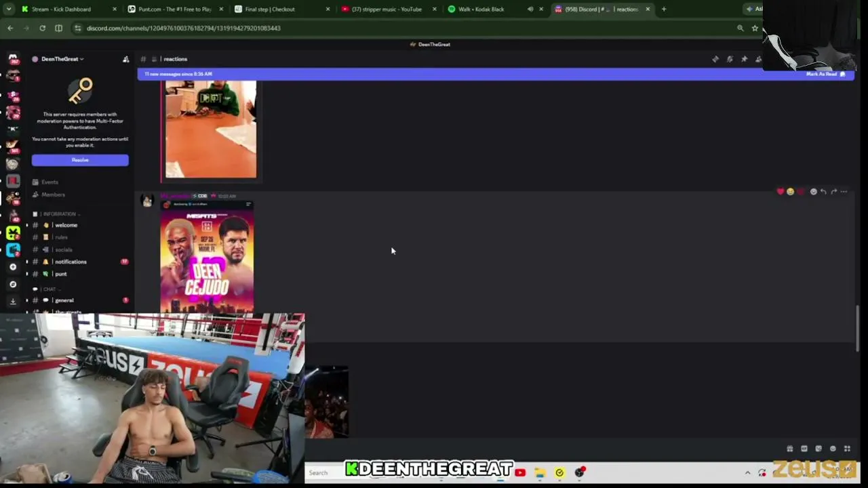Reply to the Deen Cejudo poster message
The image size is (868, 488).
823,192
